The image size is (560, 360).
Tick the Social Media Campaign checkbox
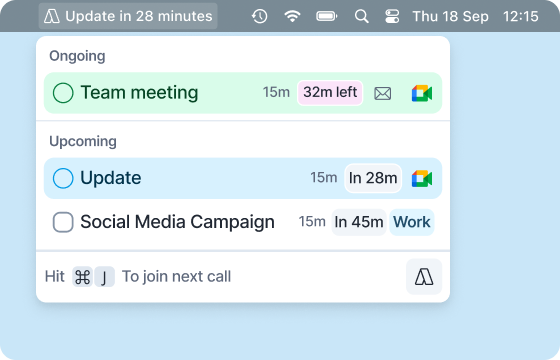[x=63, y=222]
